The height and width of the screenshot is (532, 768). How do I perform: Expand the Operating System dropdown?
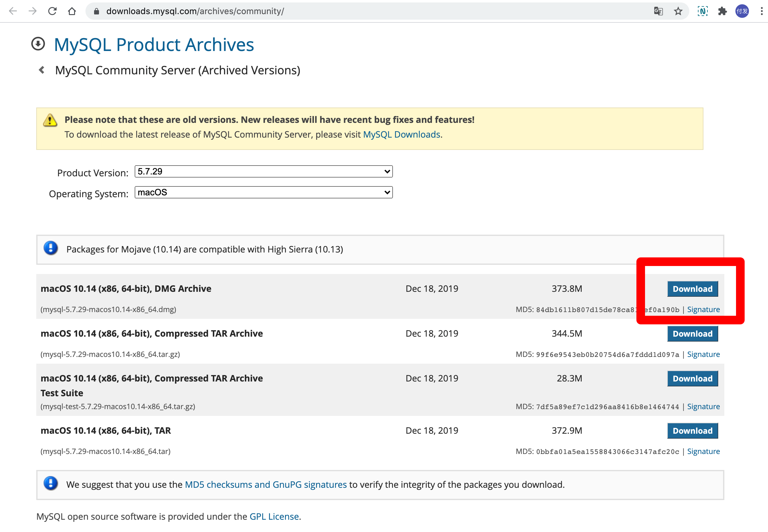pyautogui.click(x=263, y=192)
